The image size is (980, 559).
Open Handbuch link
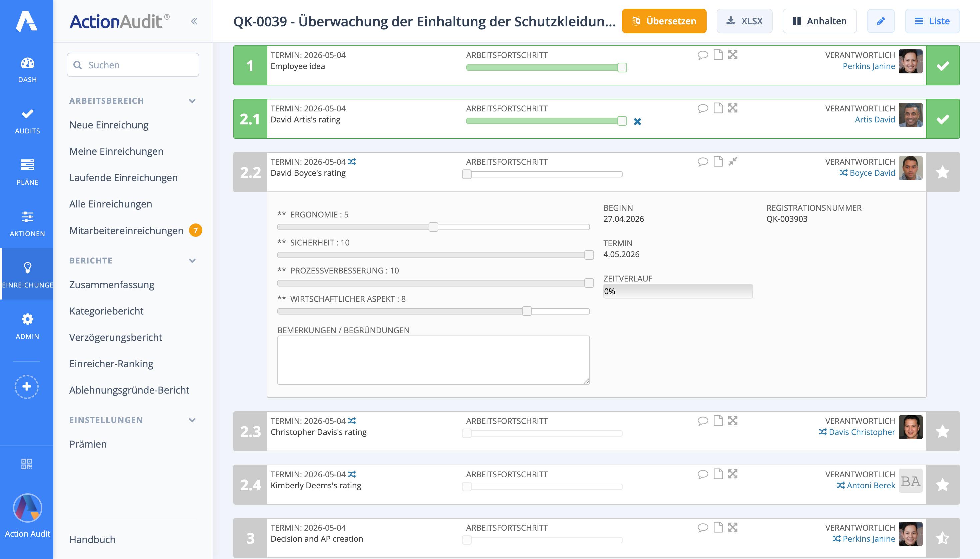(92, 539)
